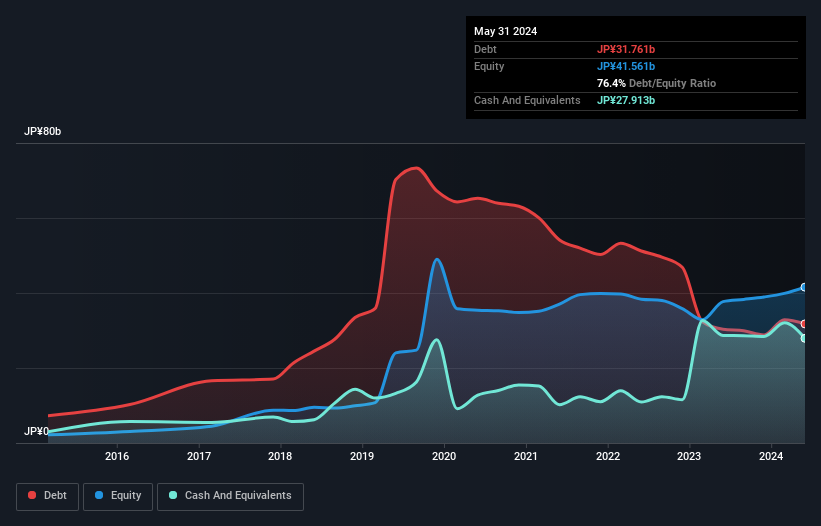Select the 2021 x-axis label
821x526 pixels.
526,456
